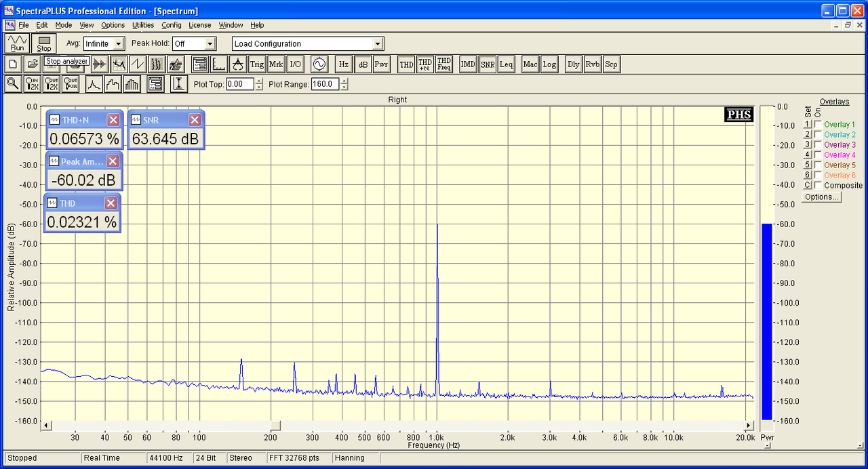
Task: Expand the Avg Infinite dropdown
Action: tap(119, 43)
